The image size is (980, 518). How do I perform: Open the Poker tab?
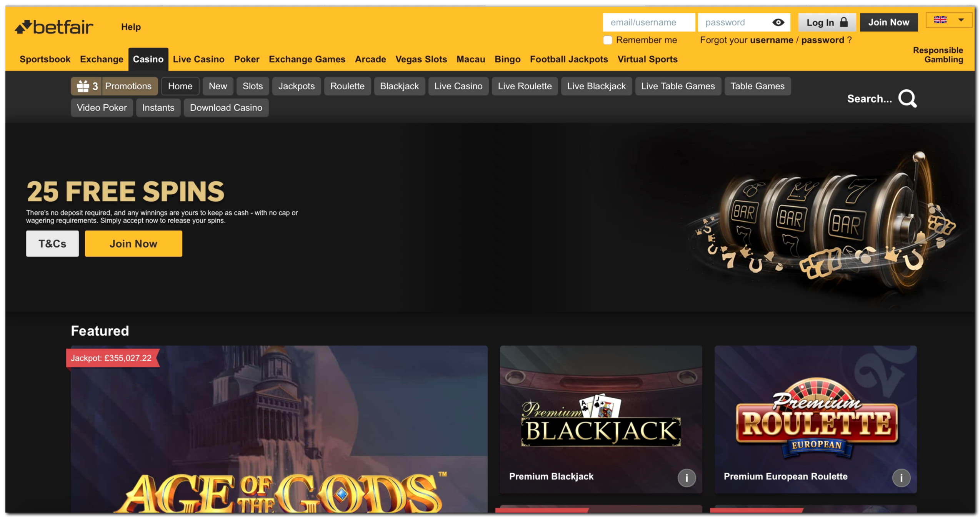(247, 59)
